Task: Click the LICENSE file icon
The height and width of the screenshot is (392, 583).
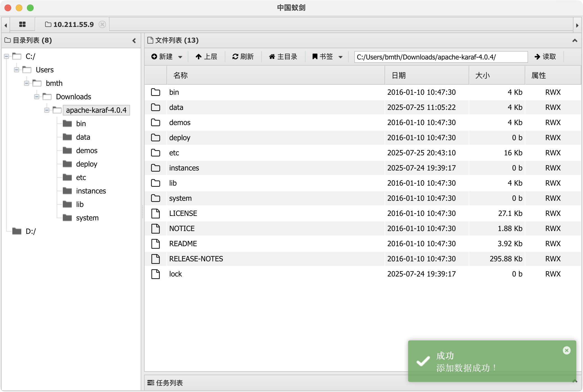Action: 156,213
